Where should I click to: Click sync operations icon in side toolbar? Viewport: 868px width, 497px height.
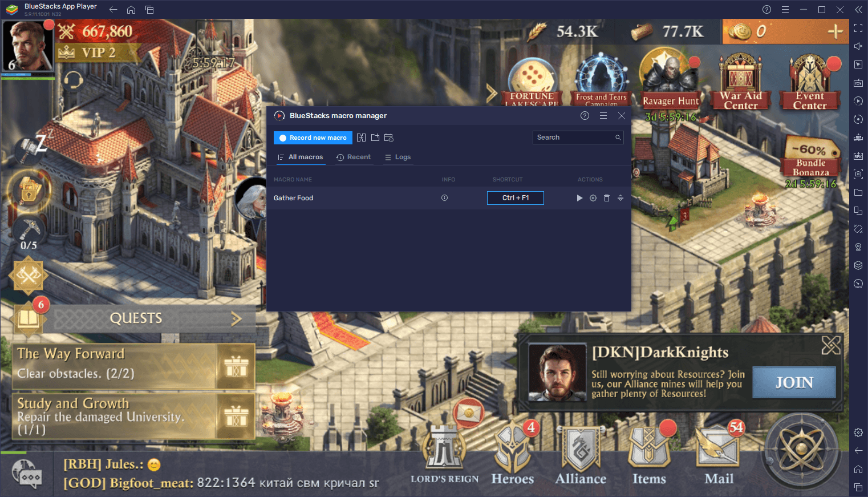tap(858, 119)
